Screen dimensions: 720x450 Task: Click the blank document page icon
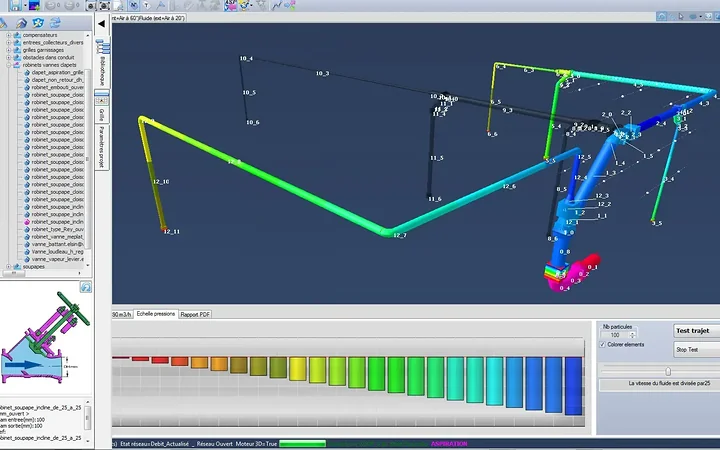[118, 6]
